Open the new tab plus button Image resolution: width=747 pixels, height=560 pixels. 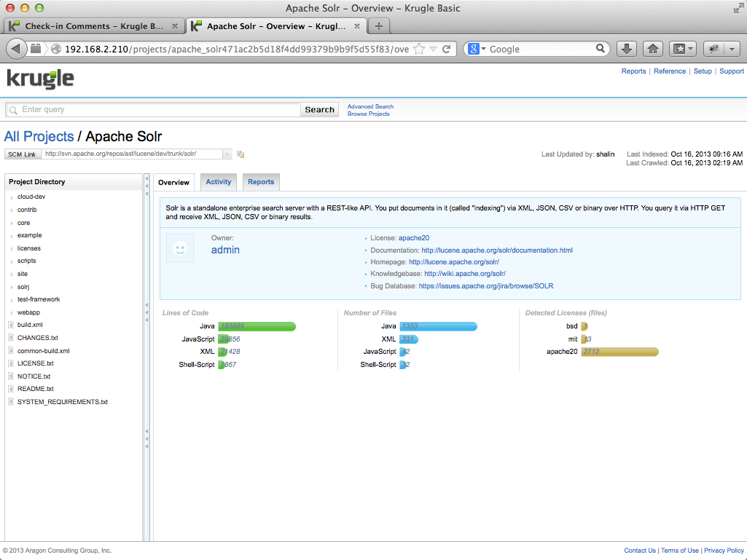click(x=379, y=26)
